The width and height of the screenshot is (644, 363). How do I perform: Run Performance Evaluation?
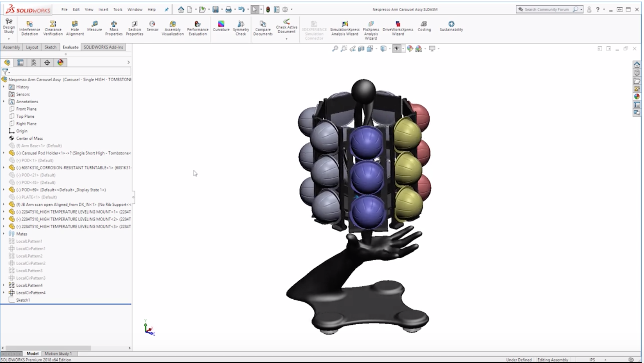[198, 29]
